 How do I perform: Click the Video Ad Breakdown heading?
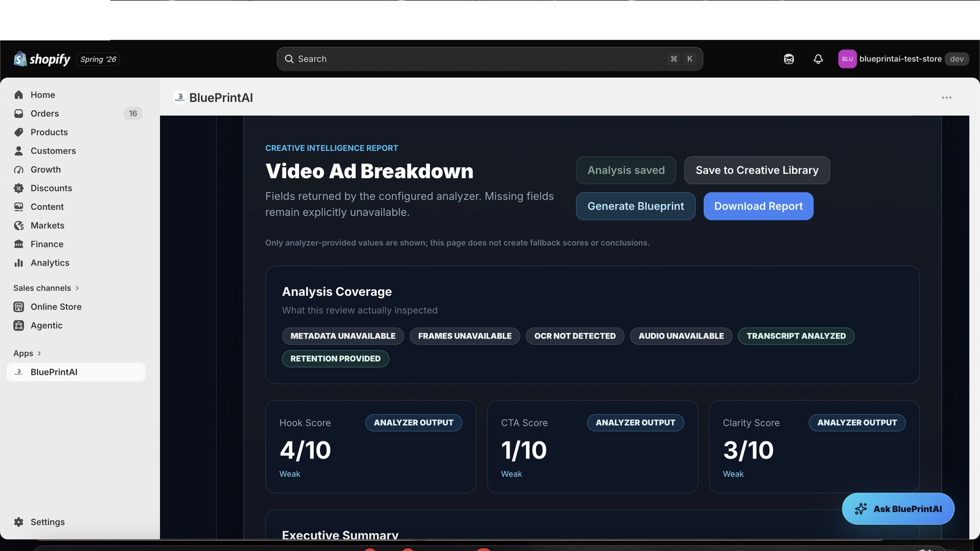point(369,171)
